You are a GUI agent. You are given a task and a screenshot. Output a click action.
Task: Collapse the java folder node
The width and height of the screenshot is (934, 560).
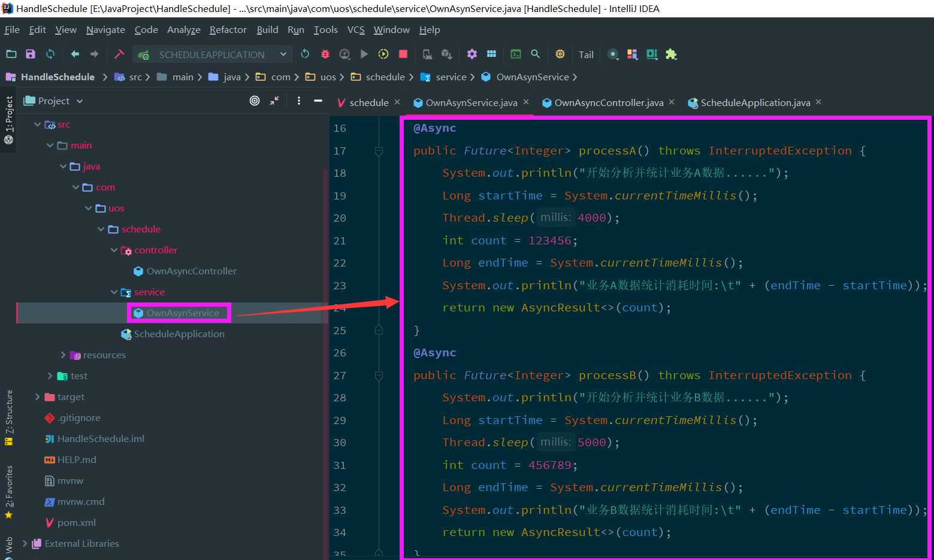(63, 167)
